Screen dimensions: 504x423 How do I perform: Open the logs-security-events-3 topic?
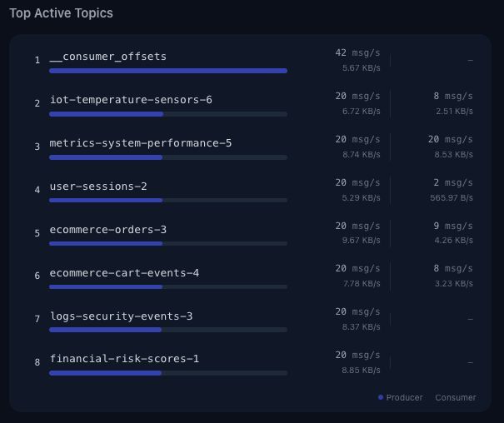(121, 316)
